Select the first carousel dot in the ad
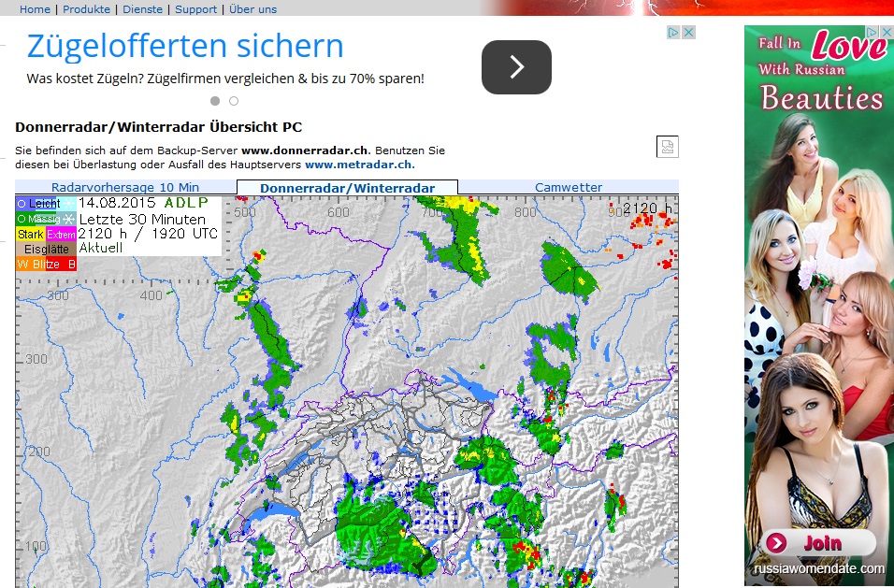 pyautogui.click(x=215, y=101)
